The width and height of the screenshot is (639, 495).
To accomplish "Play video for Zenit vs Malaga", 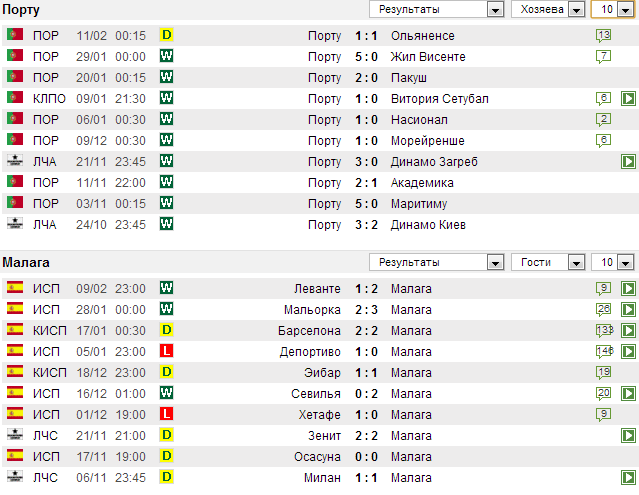I will [628, 435].
